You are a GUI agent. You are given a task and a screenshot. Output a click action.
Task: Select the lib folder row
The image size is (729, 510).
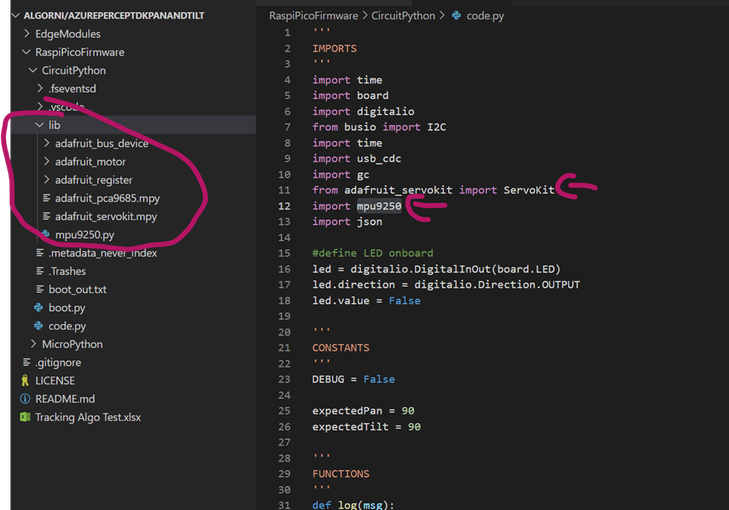133,125
